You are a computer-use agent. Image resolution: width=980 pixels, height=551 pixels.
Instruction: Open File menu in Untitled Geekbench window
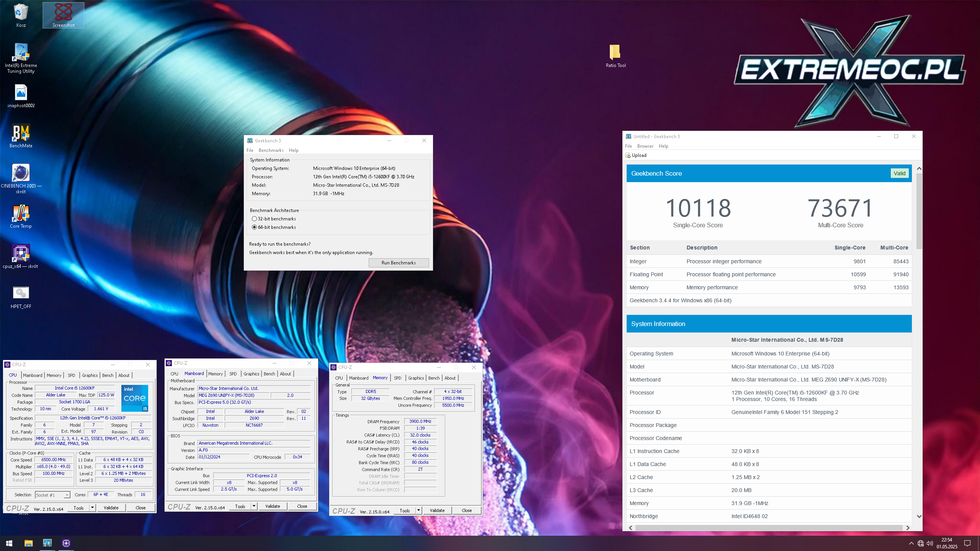click(629, 146)
